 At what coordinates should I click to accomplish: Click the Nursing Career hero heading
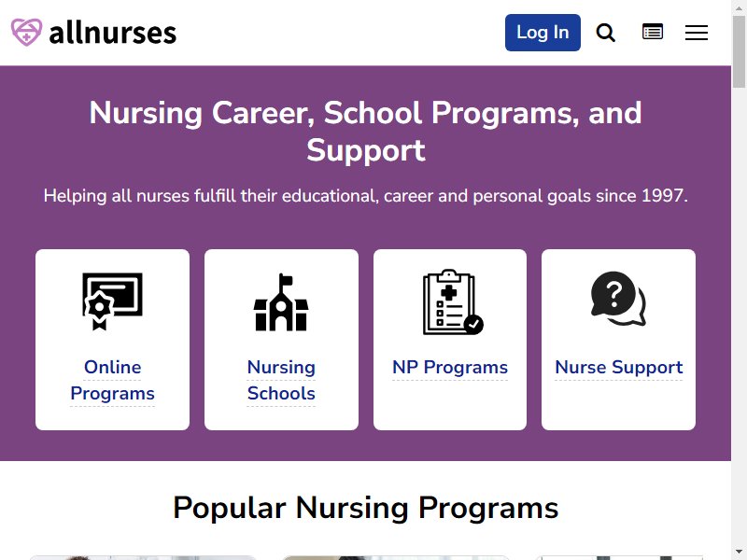click(x=365, y=132)
